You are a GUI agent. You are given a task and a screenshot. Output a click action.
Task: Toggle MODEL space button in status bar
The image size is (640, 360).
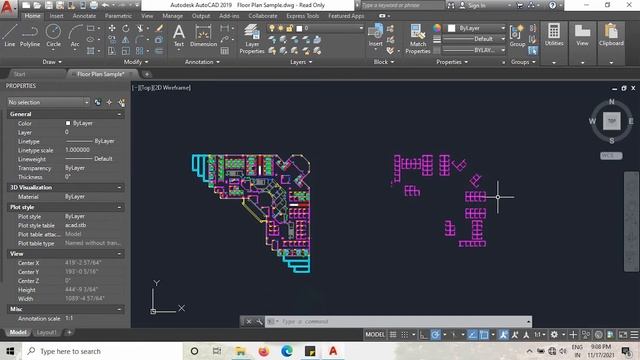(375, 335)
